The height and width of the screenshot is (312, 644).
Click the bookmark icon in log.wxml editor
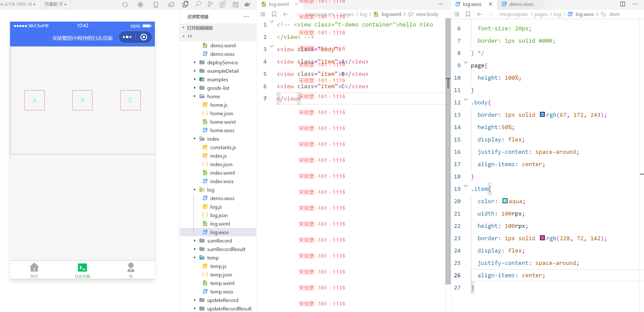click(274, 14)
